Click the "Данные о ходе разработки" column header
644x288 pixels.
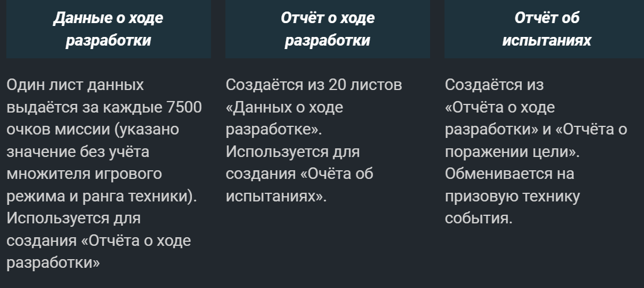108,29
